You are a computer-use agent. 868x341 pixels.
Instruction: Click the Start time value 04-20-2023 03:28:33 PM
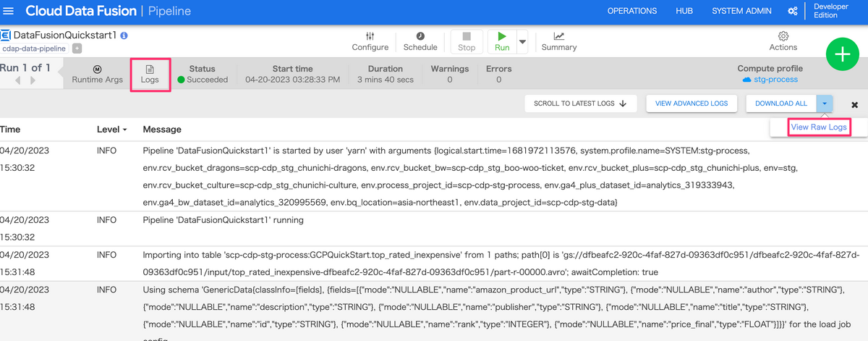pyautogui.click(x=293, y=80)
